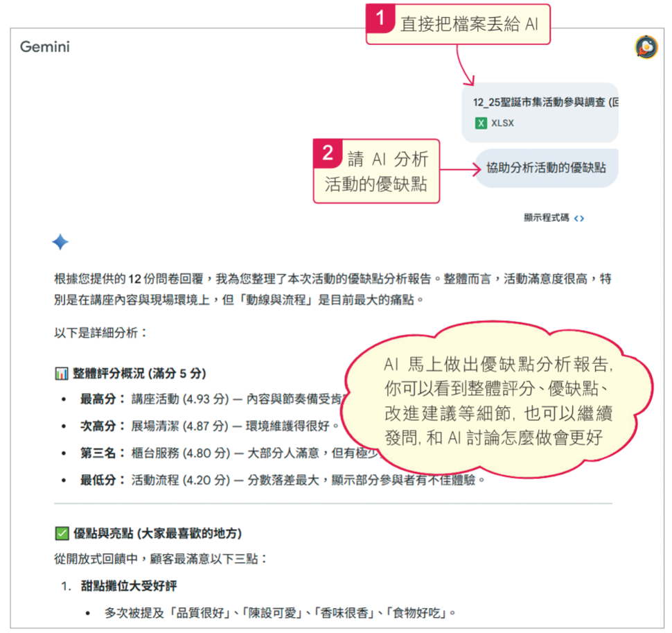The width and height of the screenshot is (672, 633).
Task: Click the bar chart emoji before 整體評分概況
Action: point(61,374)
